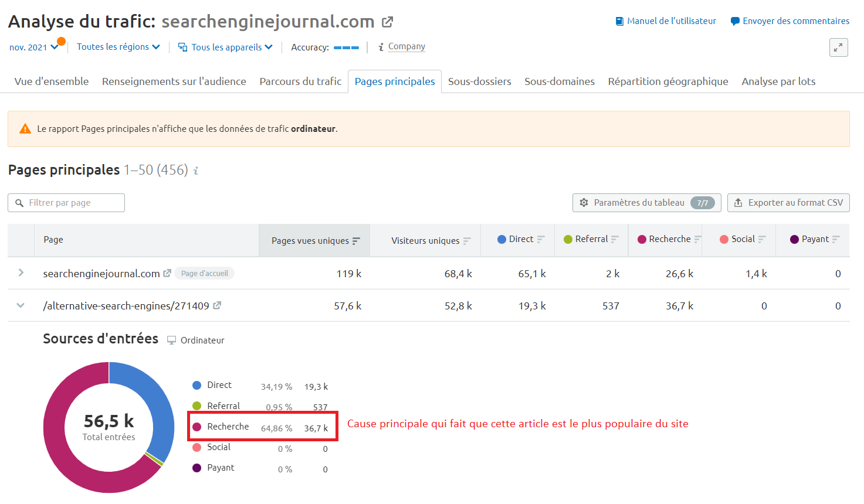The width and height of the screenshot is (864, 504).
Task: Sort the Referral column with its icon
Action: click(615, 239)
